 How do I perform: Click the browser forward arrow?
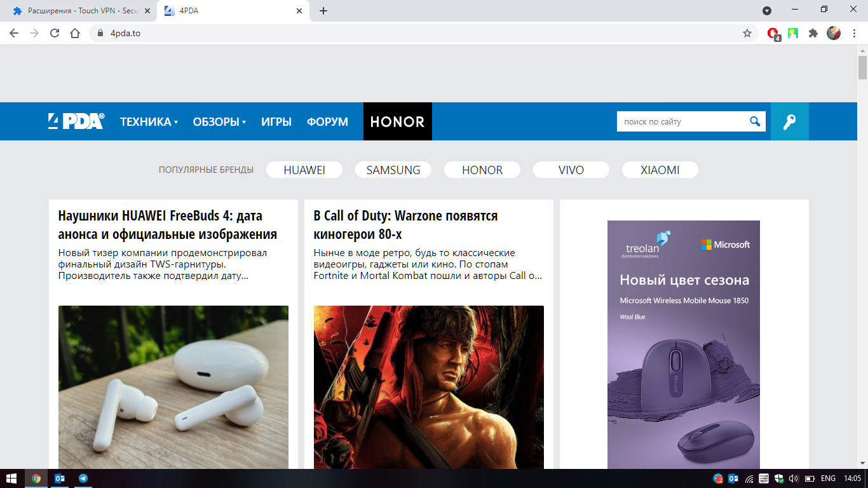34,33
